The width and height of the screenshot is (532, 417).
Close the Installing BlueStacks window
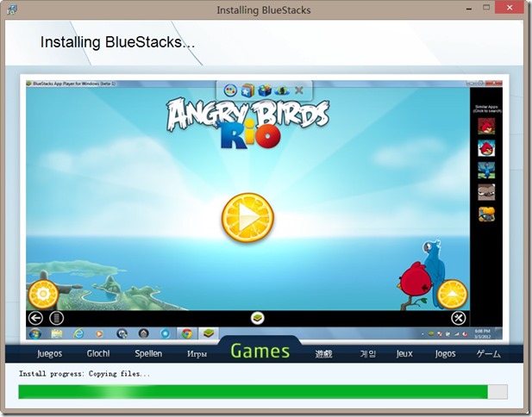[x=510, y=8]
